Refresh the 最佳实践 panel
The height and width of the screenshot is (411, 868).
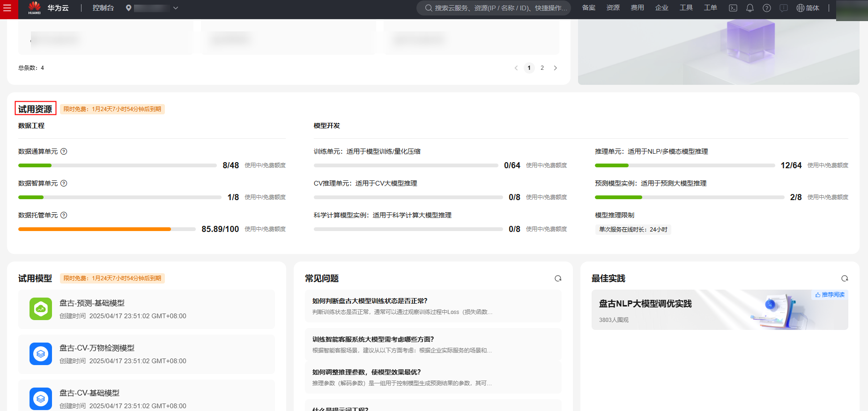coord(845,278)
